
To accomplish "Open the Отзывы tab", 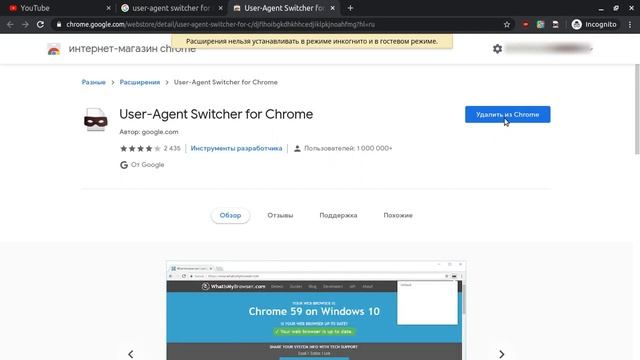I will (280, 215).
